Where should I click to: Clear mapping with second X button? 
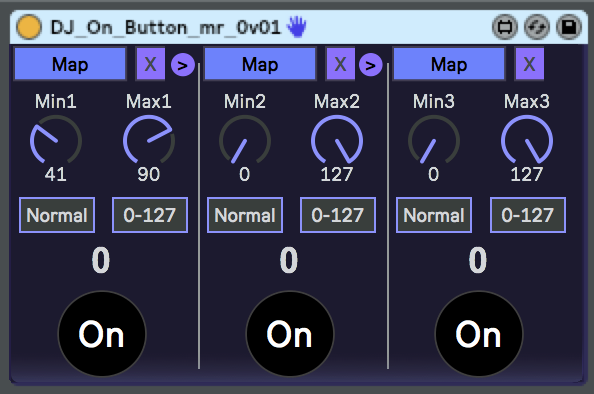pyautogui.click(x=340, y=64)
